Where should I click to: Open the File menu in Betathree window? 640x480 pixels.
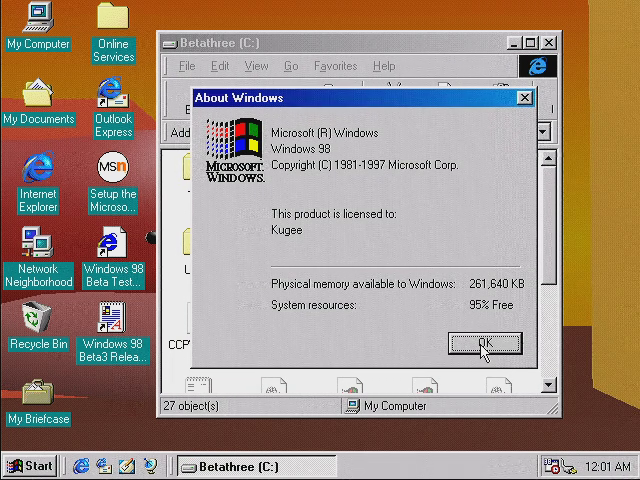coord(187,66)
